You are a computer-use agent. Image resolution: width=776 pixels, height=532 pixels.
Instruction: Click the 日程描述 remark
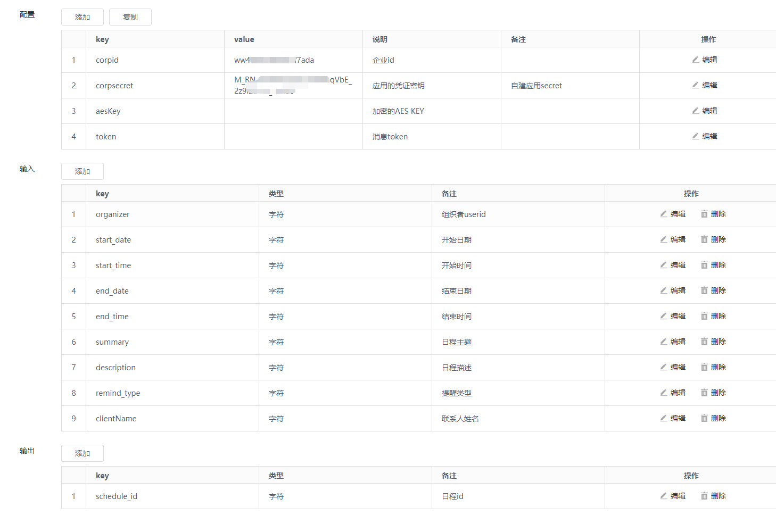[x=457, y=368]
